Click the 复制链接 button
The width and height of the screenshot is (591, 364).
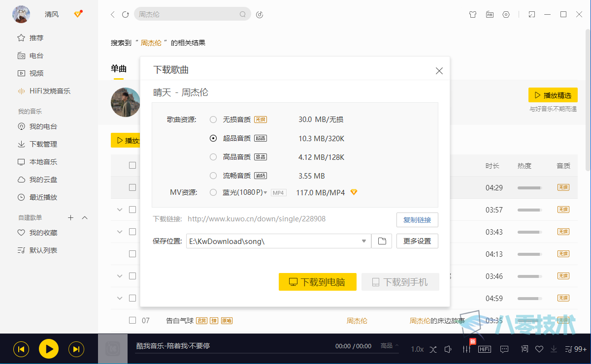click(x=417, y=220)
